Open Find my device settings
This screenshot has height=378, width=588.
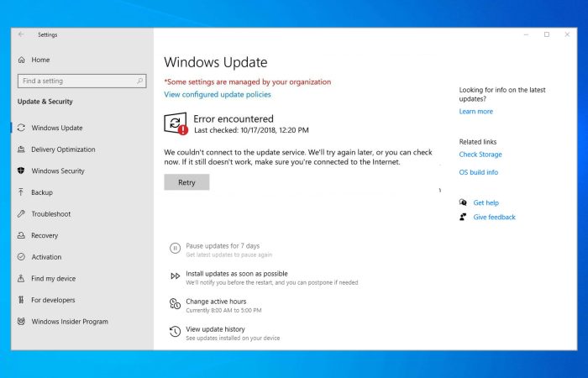(54, 278)
